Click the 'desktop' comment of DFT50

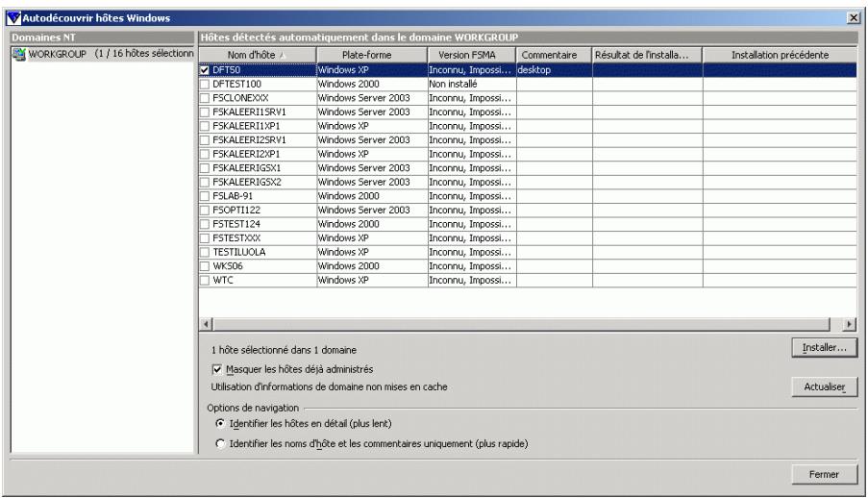[x=534, y=70]
